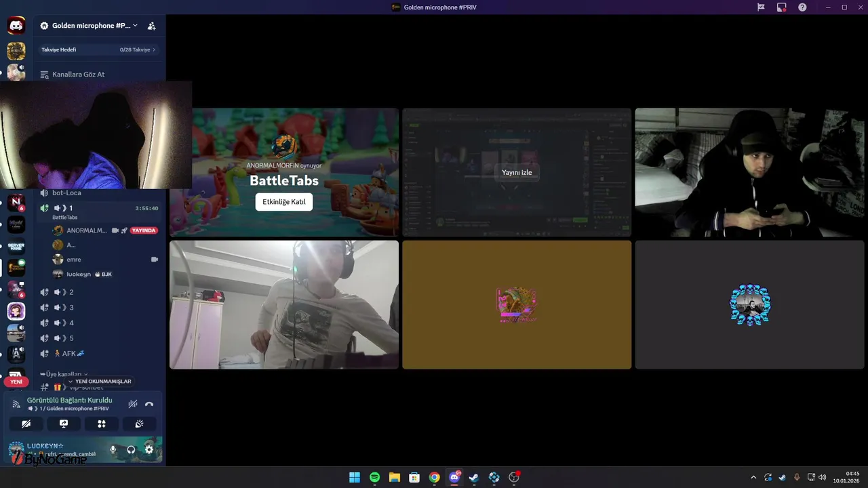This screenshot has height=488, width=868.
Task: Open the soundboard button
Action: point(139,424)
